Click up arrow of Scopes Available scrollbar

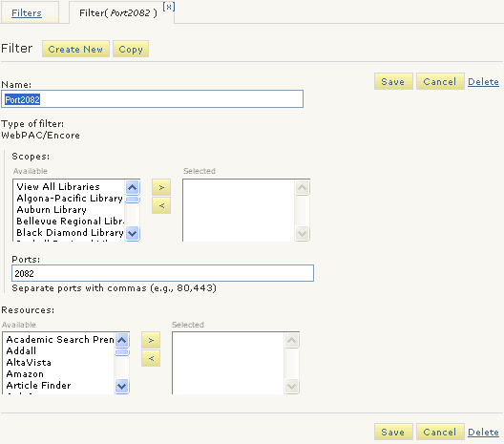pos(133,188)
